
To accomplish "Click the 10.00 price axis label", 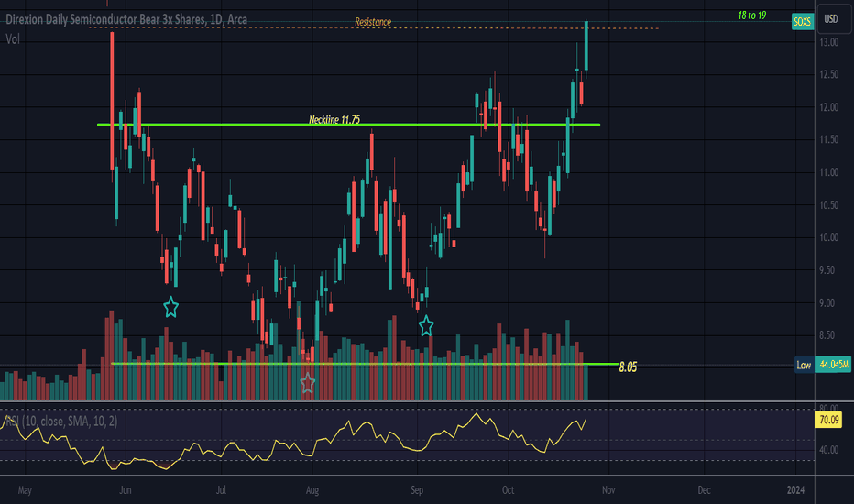I will (829, 237).
